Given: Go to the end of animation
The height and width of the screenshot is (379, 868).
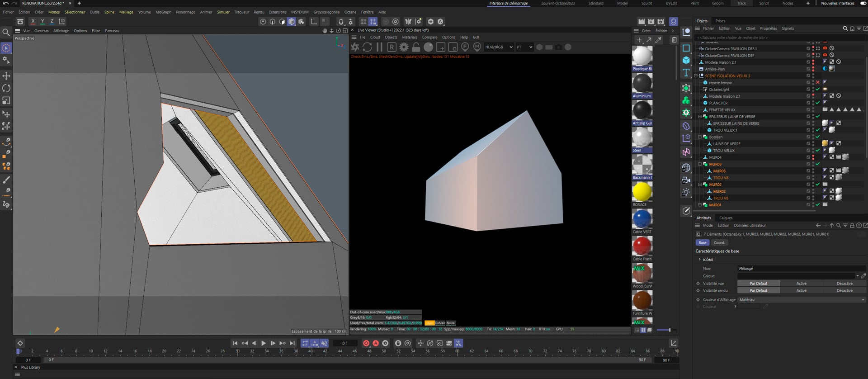Looking at the screenshot, I should [x=292, y=343].
